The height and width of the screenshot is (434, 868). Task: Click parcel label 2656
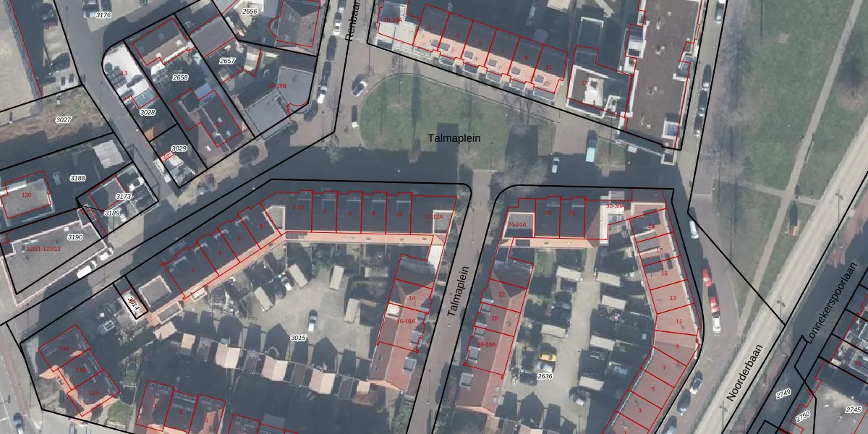click(x=250, y=12)
